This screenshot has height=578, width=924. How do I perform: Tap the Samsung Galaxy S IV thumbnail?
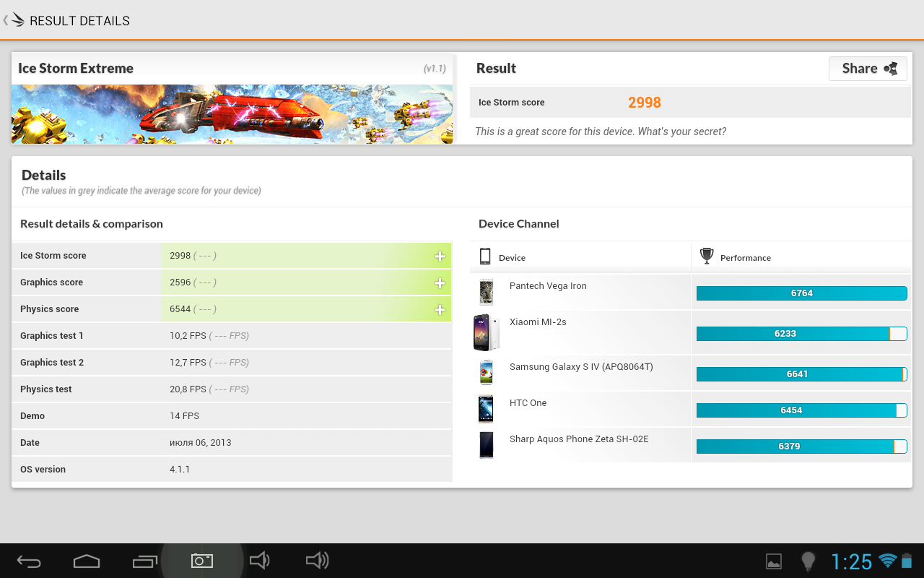[486, 373]
